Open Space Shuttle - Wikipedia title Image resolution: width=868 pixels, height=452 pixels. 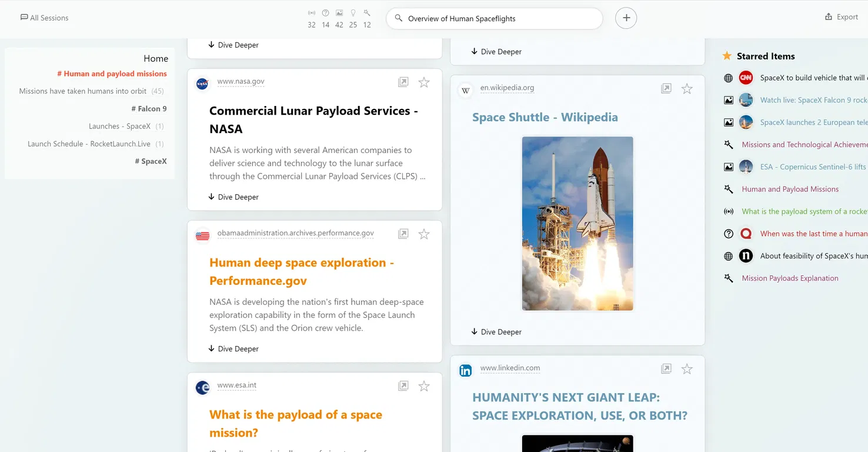pyautogui.click(x=545, y=117)
